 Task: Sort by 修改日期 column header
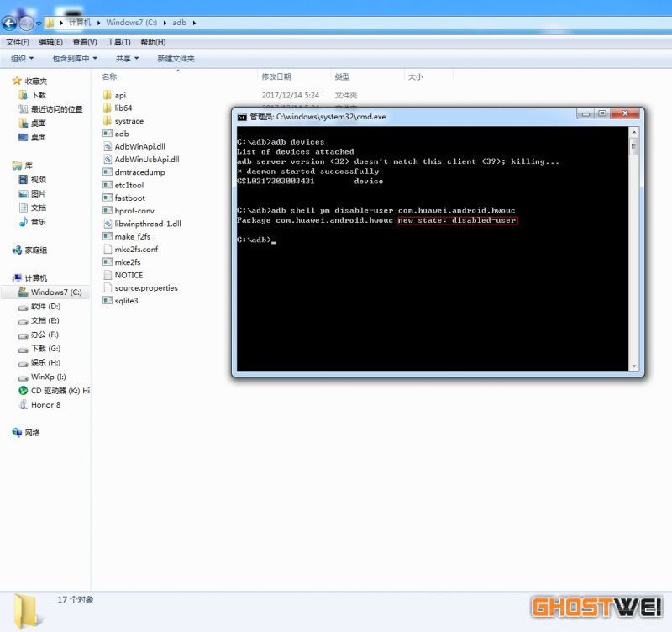[276, 76]
